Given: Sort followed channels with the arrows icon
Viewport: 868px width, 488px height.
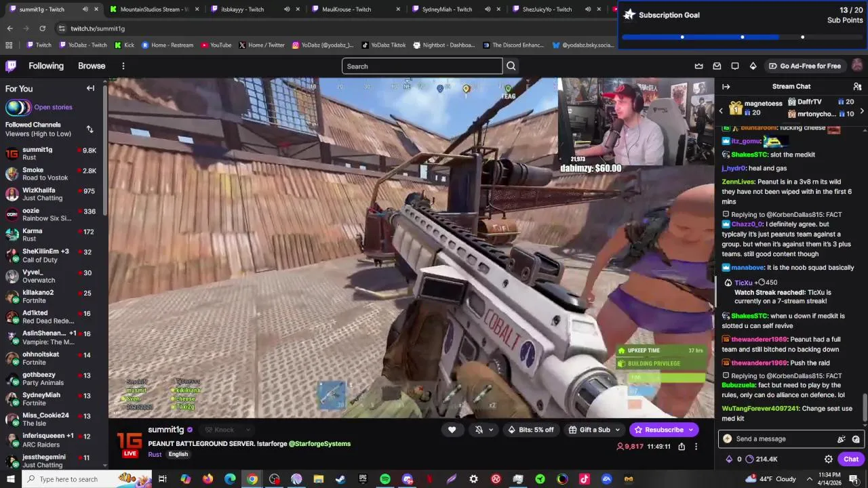Looking at the screenshot, I should [x=90, y=129].
